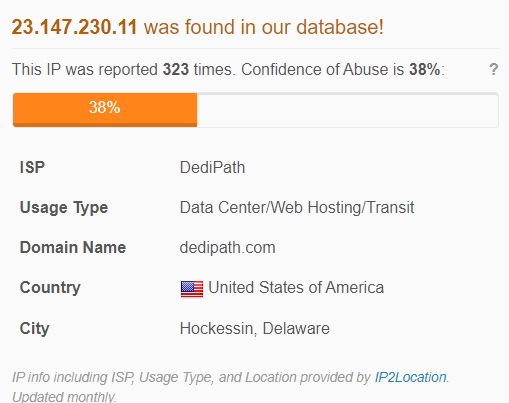Image resolution: width=509 pixels, height=403 pixels.
Task: Click the DediPath ISP value
Action: pos(212,167)
